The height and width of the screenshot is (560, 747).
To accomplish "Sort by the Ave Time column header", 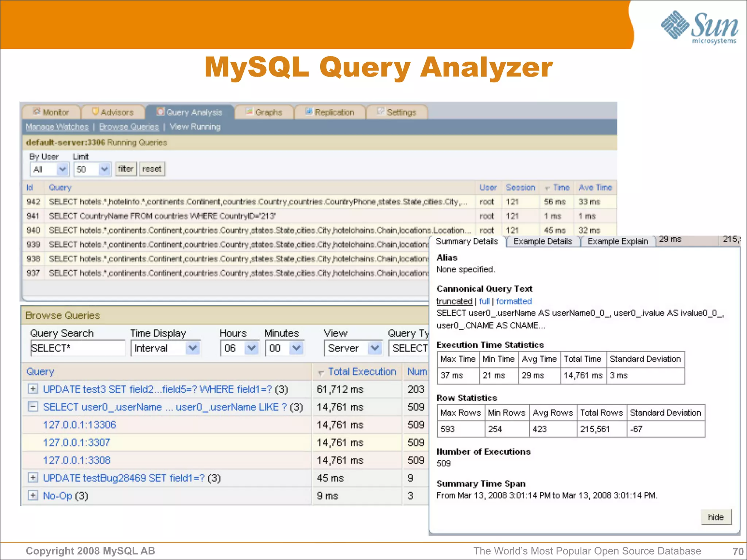I will coord(595,187).
